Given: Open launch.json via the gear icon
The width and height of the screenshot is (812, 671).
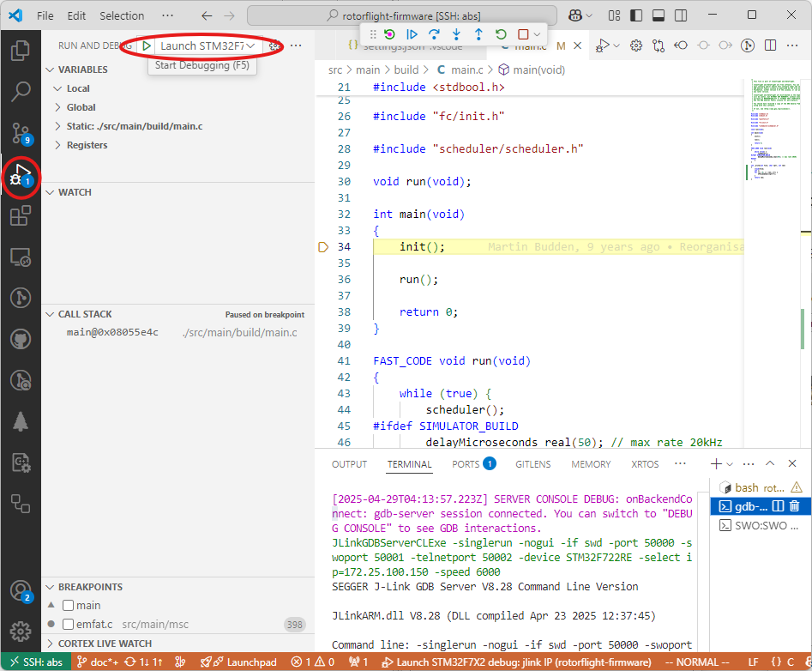Looking at the screenshot, I should click(x=274, y=45).
